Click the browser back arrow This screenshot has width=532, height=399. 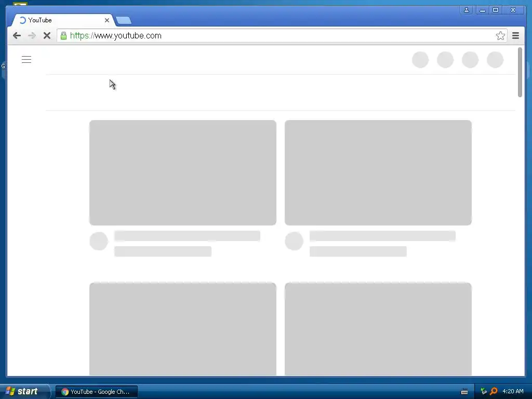[17, 36]
